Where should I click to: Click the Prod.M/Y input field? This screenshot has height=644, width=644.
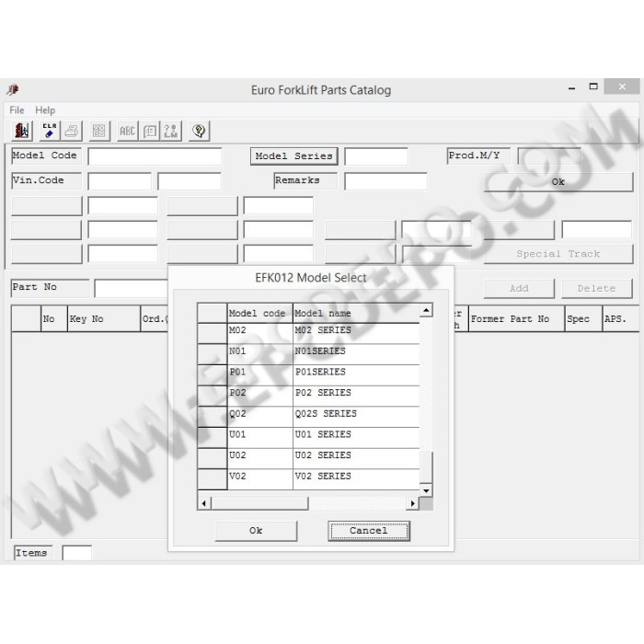click(549, 156)
